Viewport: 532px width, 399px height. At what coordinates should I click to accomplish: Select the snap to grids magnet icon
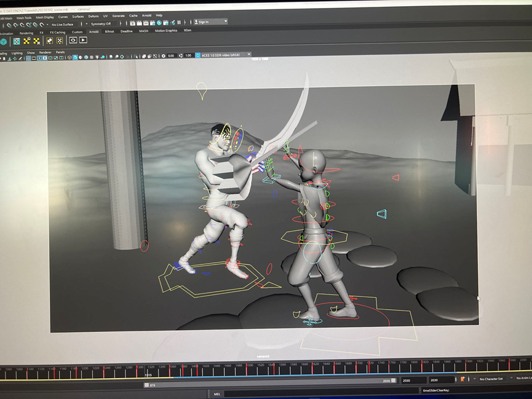point(9,25)
